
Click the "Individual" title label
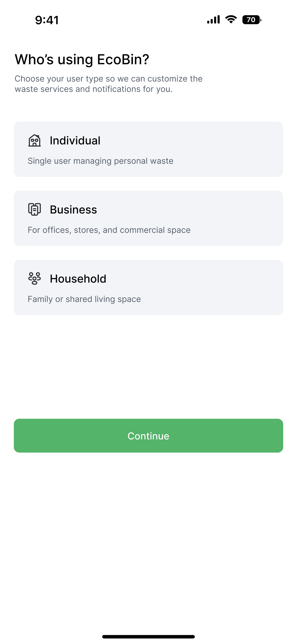tap(75, 140)
